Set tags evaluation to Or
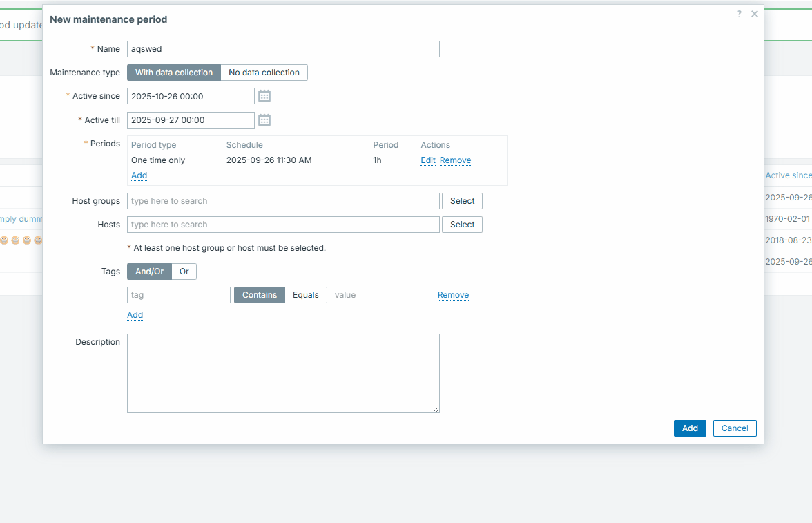This screenshot has height=523, width=812. (x=184, y=272)
